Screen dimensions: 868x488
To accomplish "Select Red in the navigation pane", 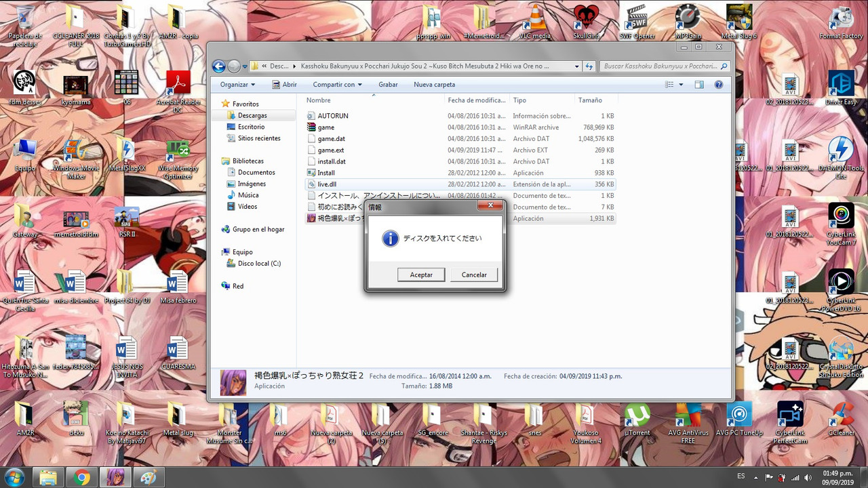I will (x=238, y=286).
